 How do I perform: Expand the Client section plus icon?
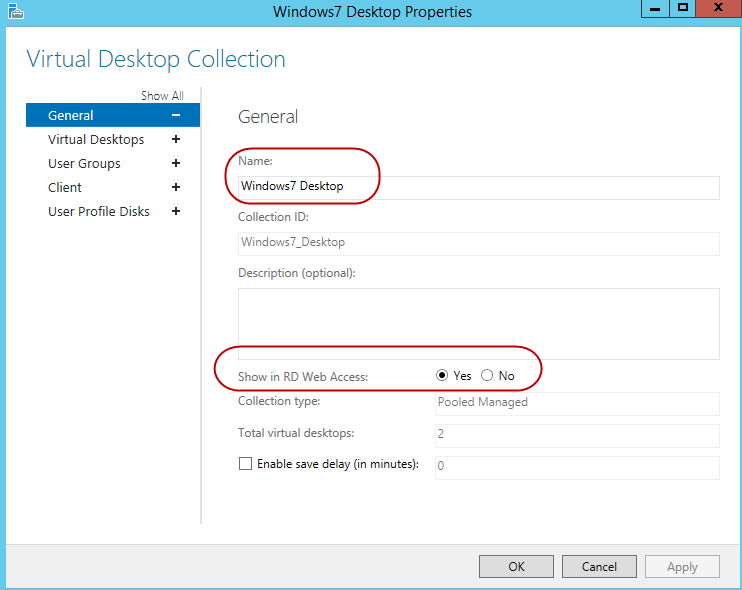(176, 188)
